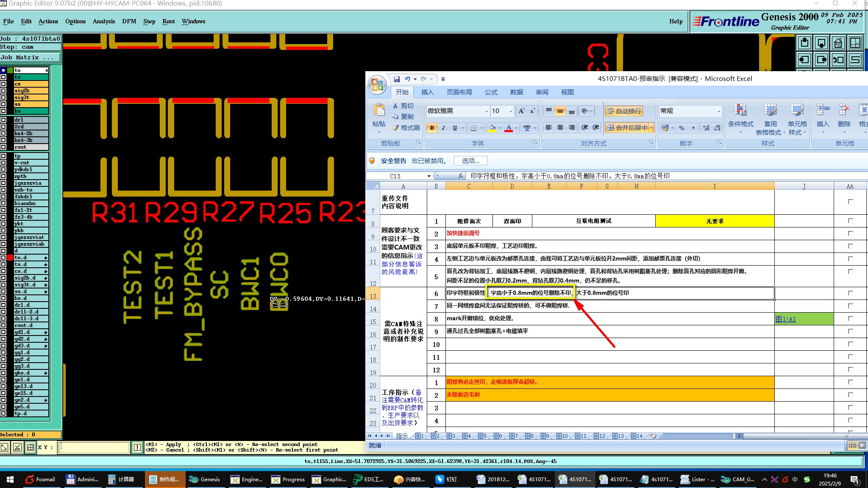Toggle bold formatting in Excel ribbon
This screenshot has width=868, height=488.
pos(432,128)
